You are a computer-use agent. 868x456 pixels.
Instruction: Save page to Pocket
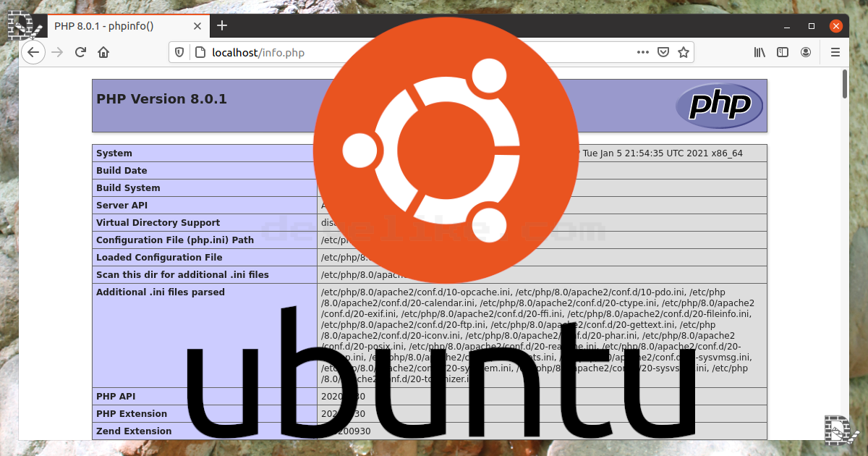(x=663, y=52)
